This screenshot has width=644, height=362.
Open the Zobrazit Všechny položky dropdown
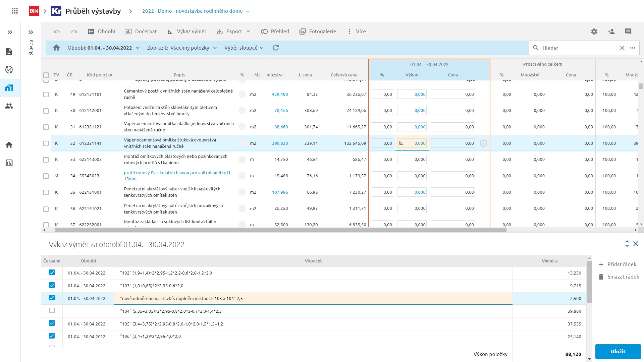(x=182, y=48)
